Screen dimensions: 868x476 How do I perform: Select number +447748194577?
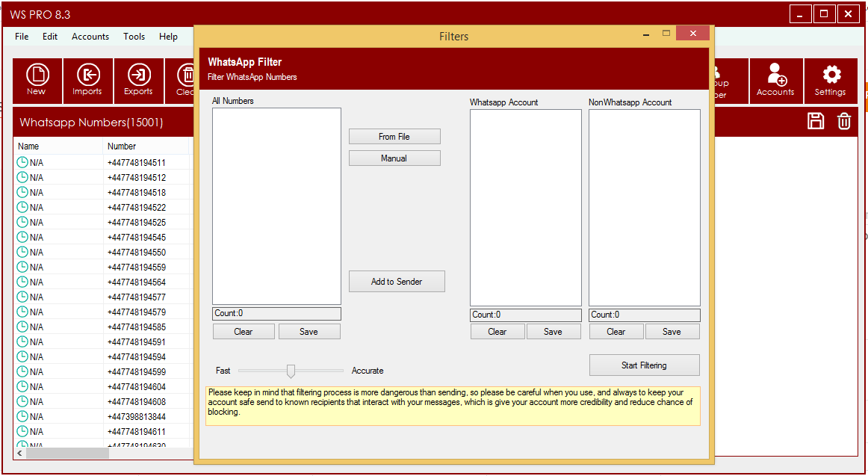pyautogui.click(x=137, y=297)
